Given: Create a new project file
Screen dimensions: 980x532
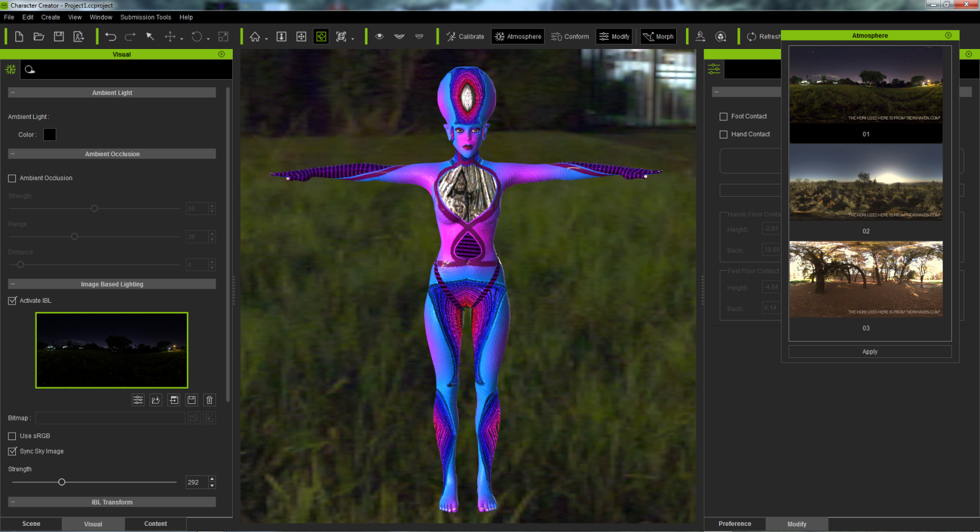Looking at the screenshot, I should pos(19,37).
